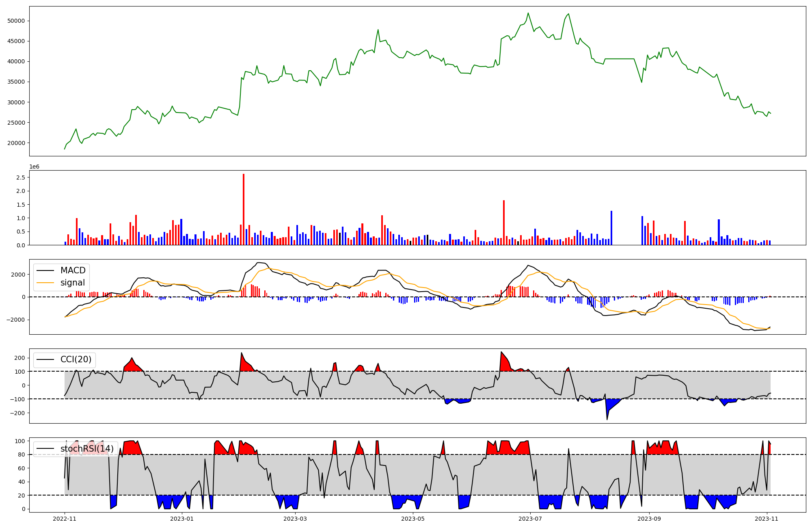Click the -200 CCI axis label
This screenshot has width=812, height=528.
pyautogui.click(x=18, y=413)
